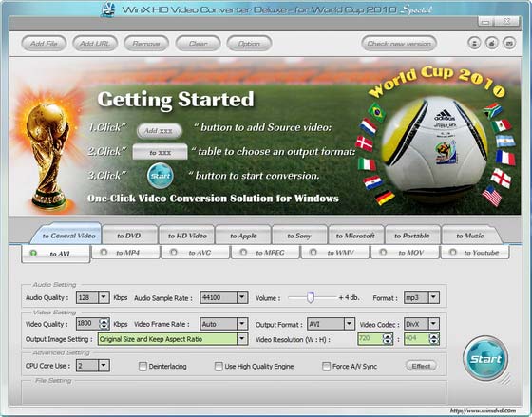Image resolution: width=532 pixels, height=417 pixels.
Task: Click the Effect button
Action: [421, 366]
